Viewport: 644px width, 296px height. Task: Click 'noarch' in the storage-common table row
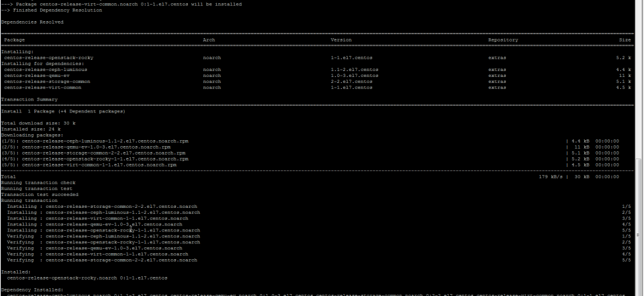point(212,82)
